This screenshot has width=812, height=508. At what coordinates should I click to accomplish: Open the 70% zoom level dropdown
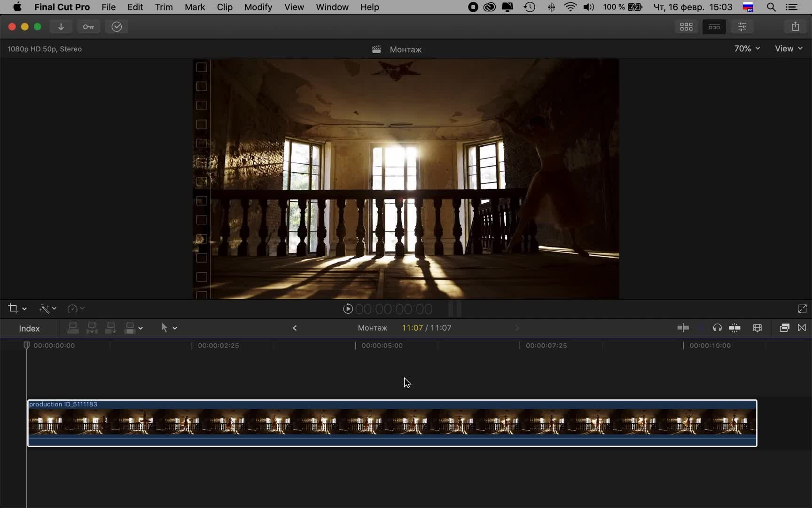(x=747, y=48)
